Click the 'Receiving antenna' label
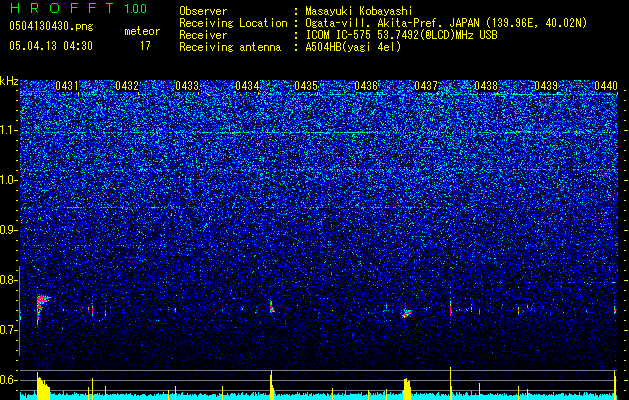 [230, 47]
